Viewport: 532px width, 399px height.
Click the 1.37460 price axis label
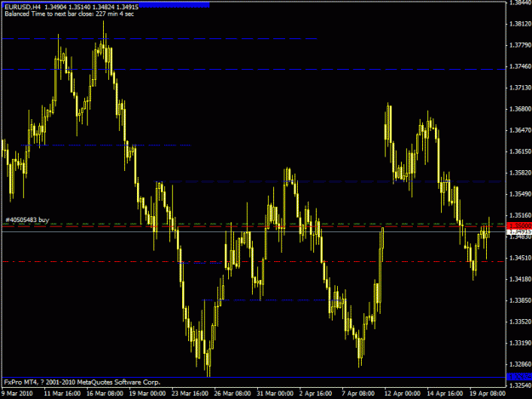point(520,66)
